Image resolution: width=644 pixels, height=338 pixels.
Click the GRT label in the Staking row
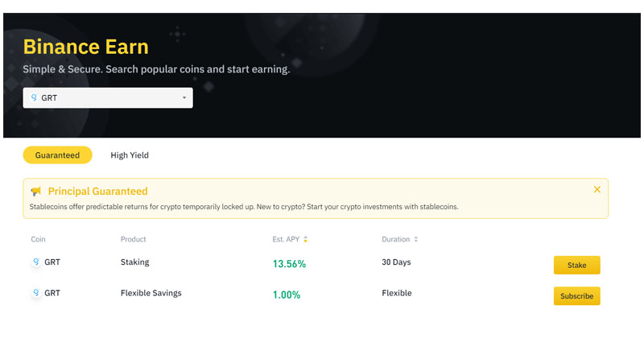point(52,262)
